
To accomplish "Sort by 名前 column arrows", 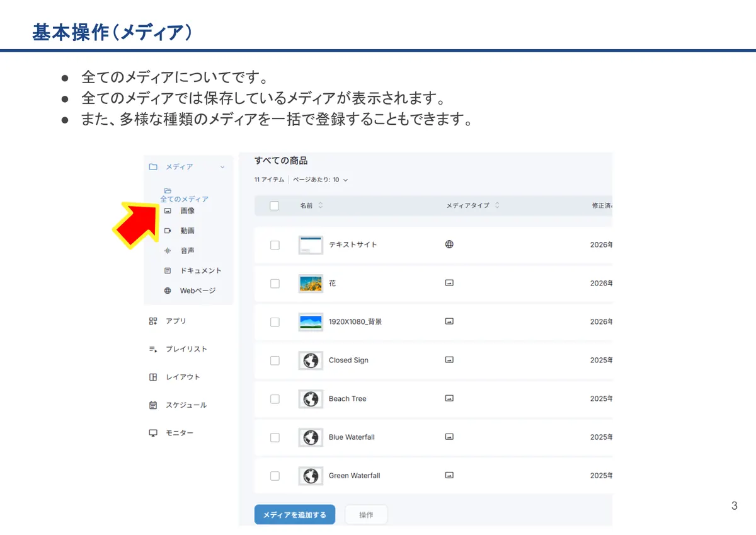I will (320, 205).
